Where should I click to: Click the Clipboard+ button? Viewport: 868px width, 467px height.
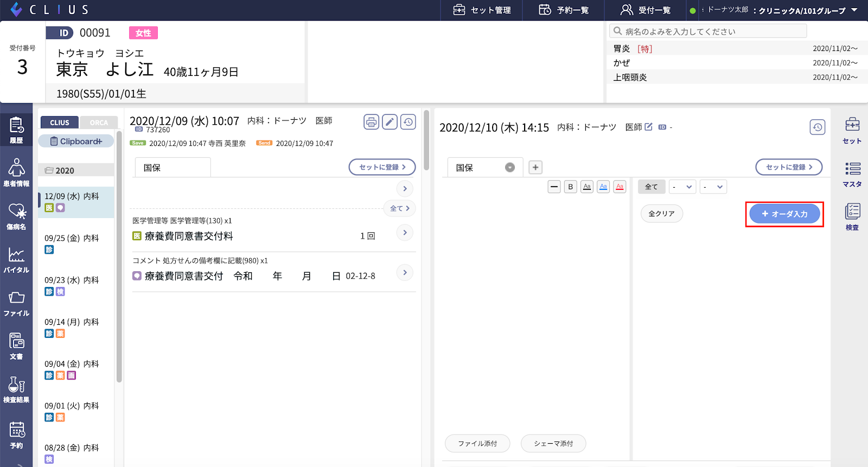click(76, 141)
